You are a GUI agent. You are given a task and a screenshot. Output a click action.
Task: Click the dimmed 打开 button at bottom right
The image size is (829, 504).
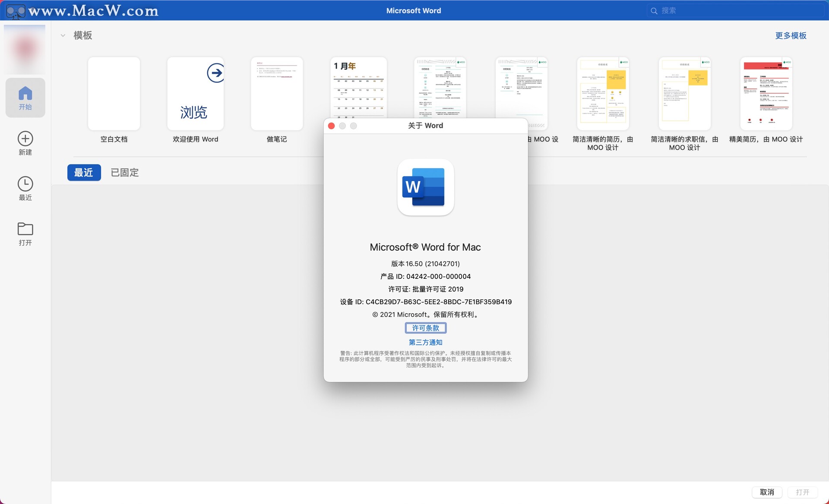[803, 492]
